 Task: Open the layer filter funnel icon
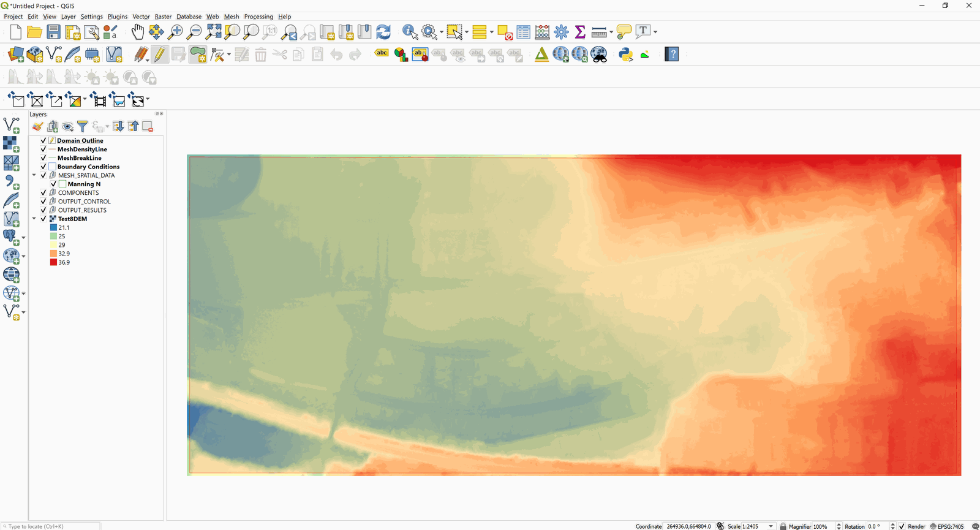(x=83, y=126)
